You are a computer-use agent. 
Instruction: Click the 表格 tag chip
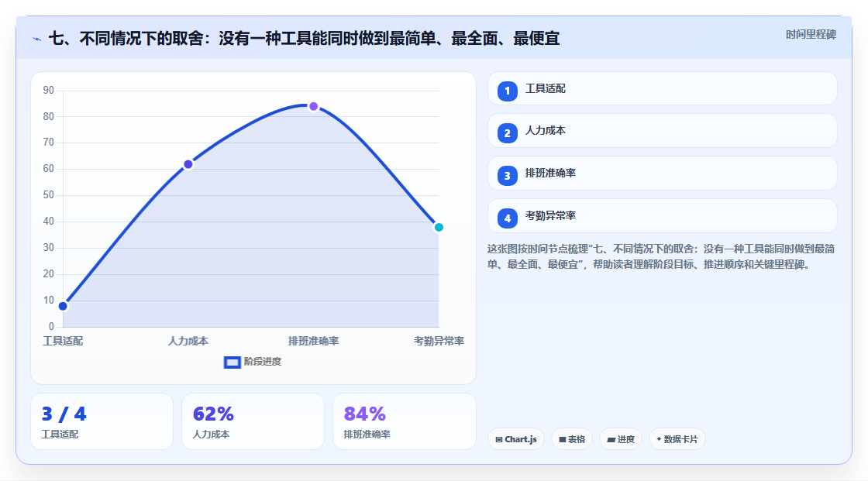(x=572, y=439)
